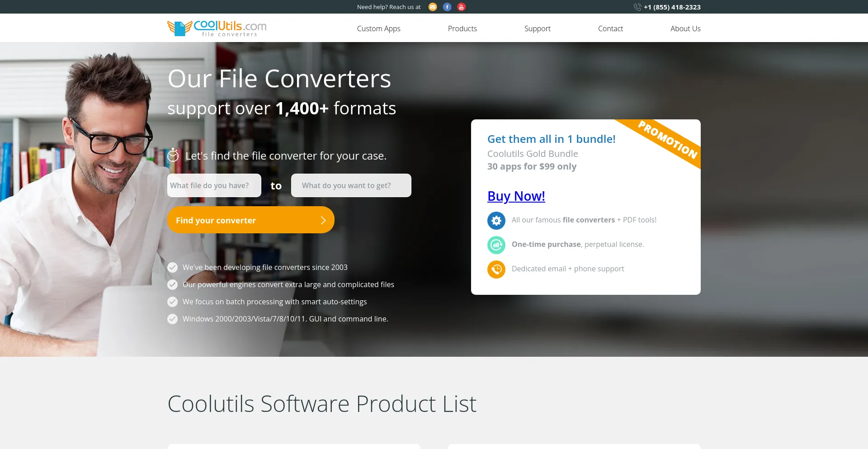Click 'support over 1,400+ formats' text

282,109
